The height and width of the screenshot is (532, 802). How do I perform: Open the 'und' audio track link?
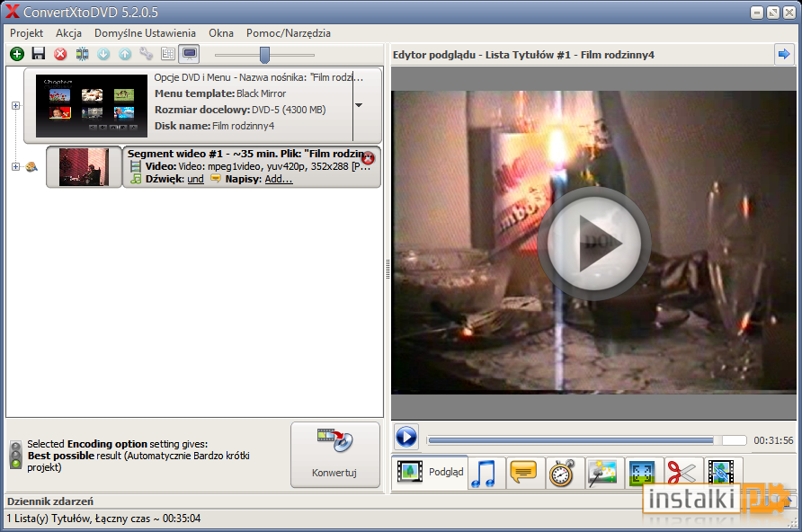(195, 179)
